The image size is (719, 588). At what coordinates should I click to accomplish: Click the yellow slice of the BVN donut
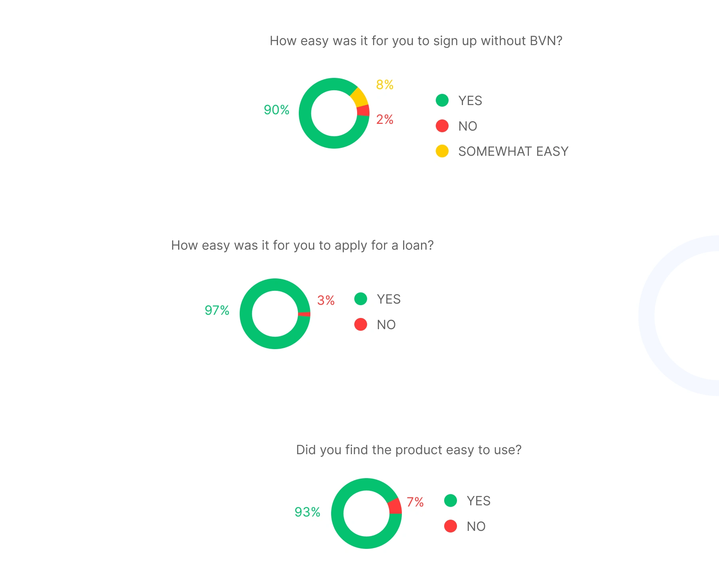pos(359,97)
